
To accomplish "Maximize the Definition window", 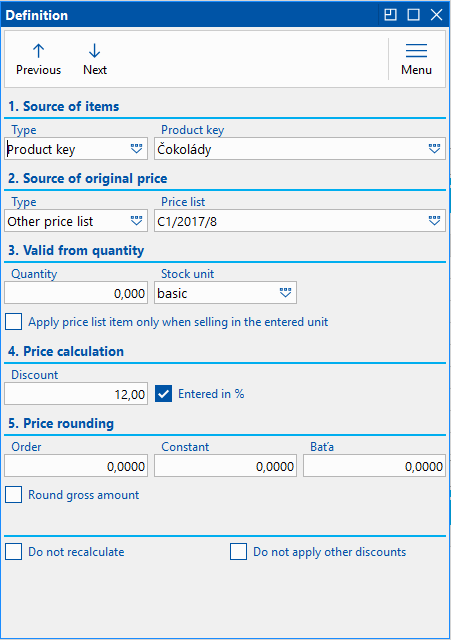I will coord(413,15).
